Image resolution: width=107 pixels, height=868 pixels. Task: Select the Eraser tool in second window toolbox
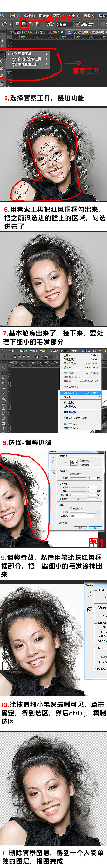tap(4, 418)
